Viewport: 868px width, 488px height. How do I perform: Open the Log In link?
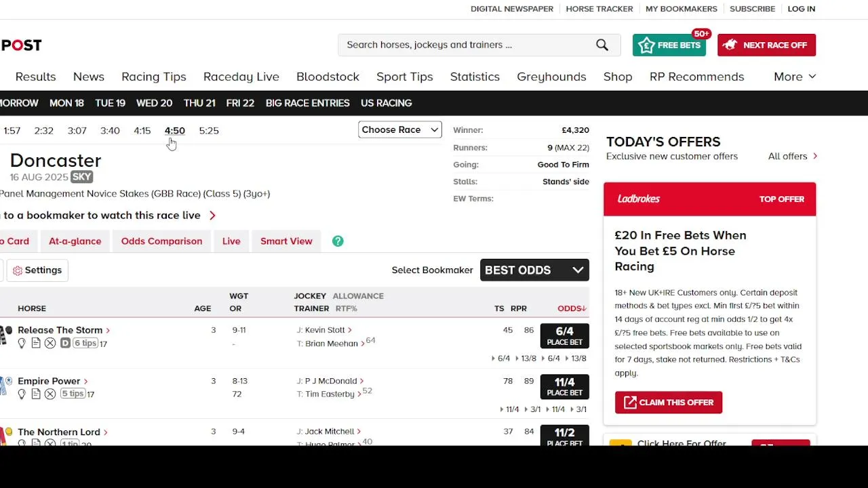click(x=802, y=9)
